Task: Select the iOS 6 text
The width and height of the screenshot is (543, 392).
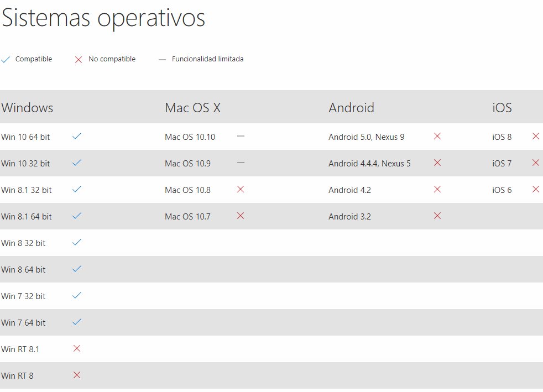Action: point(502,190)
